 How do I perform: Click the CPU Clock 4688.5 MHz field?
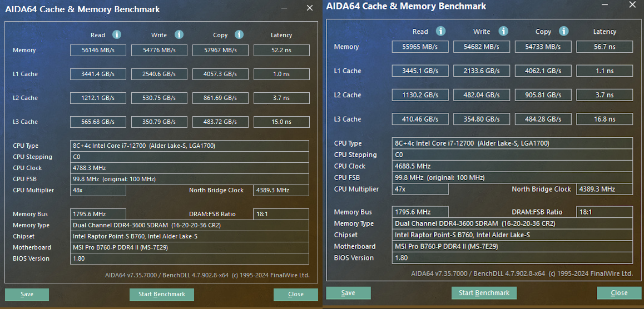512,166
